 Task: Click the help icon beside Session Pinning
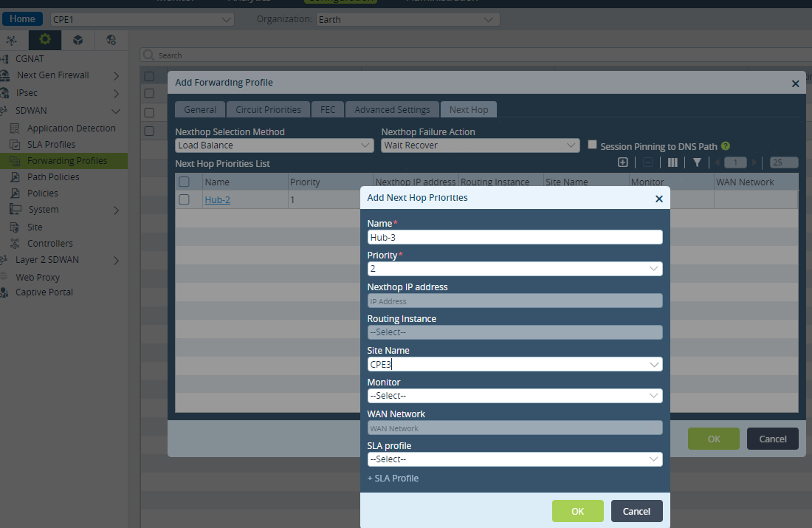point(726,146)
